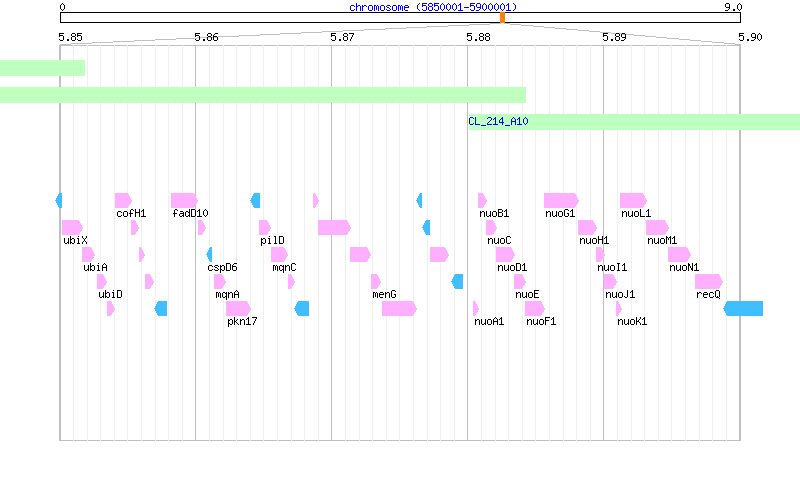Click the chromosome overview bar
Viewport: 800px width, 500px height.
400,18
